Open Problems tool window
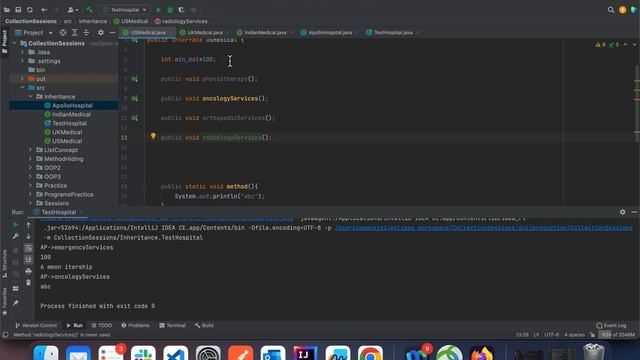The width and height of the screenshot is (640, 360). pyautogui.click(x=136, y=325)
